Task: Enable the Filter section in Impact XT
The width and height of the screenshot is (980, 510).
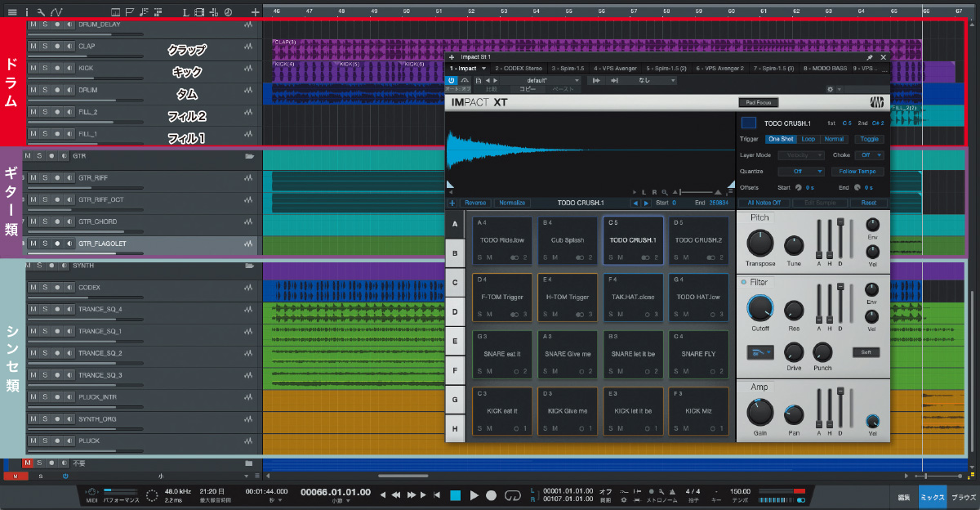Action: tap(743, 282)
